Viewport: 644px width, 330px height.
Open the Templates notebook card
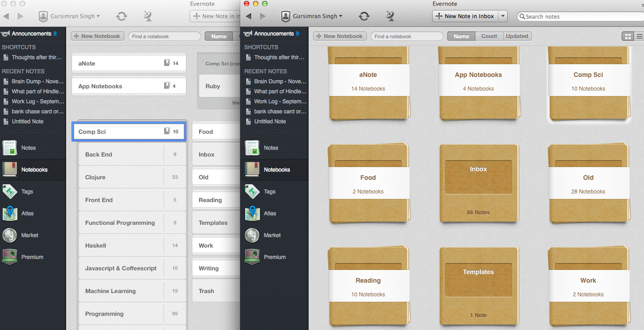(479, 286)
